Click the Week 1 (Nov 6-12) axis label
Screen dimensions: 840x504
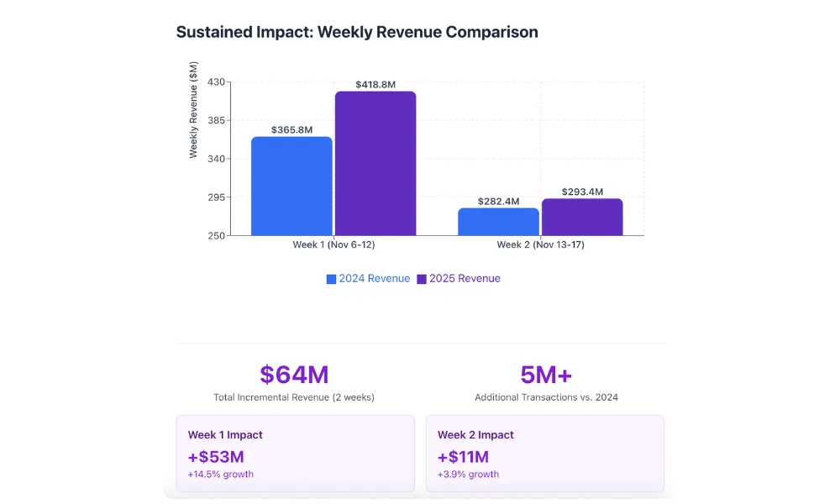(333, 244)
